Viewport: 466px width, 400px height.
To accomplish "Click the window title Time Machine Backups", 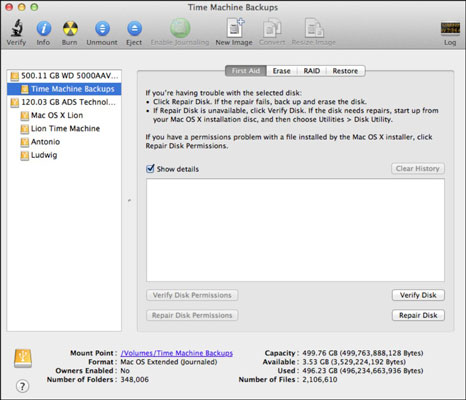I will click(233, 7).
